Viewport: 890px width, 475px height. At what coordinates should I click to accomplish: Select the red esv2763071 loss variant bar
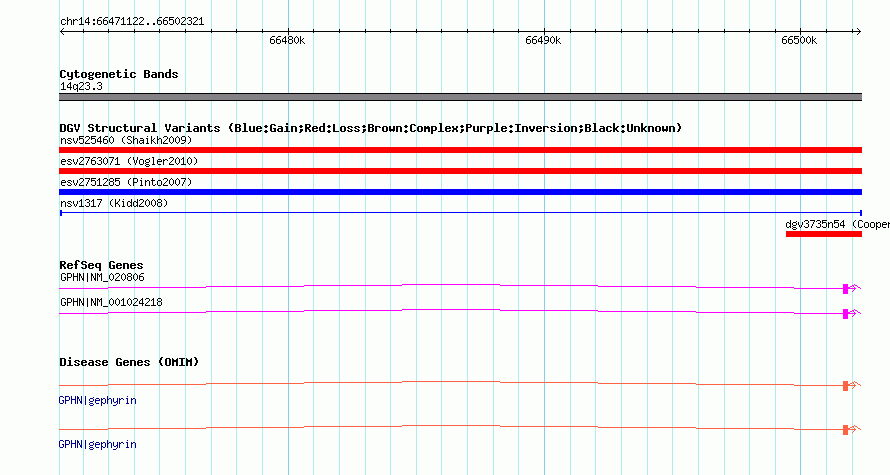460,171
